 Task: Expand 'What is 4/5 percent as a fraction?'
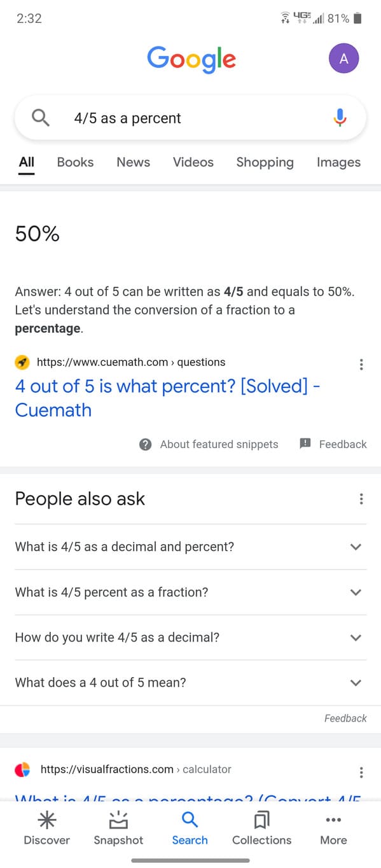[190, 592]
